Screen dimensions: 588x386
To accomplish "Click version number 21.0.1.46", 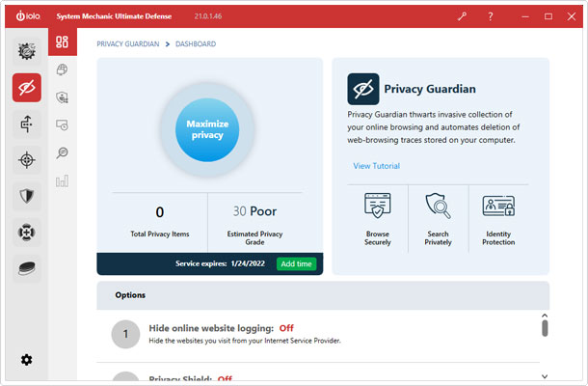I will [x=208, y=16].
